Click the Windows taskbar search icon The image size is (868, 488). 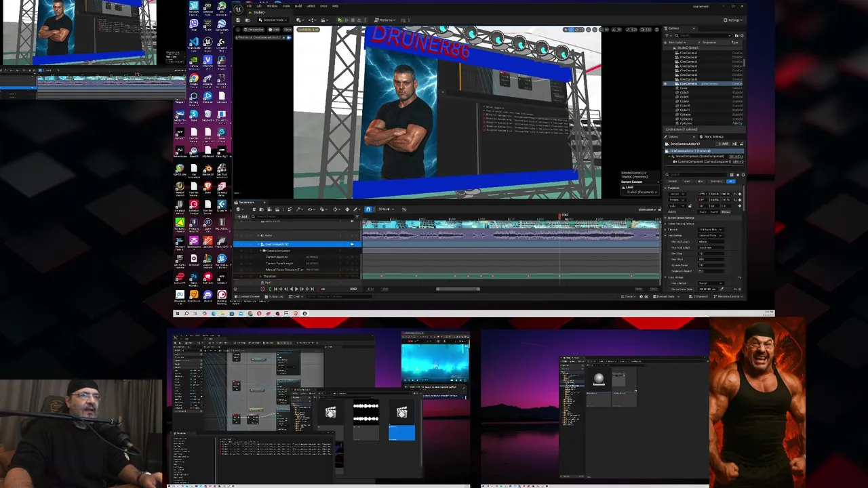pyautogui.click(x=186, y=314)
